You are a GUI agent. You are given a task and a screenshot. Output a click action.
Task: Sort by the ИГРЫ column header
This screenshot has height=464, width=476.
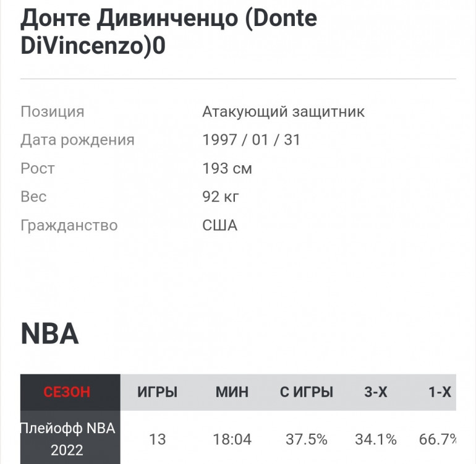coord(157,392)
